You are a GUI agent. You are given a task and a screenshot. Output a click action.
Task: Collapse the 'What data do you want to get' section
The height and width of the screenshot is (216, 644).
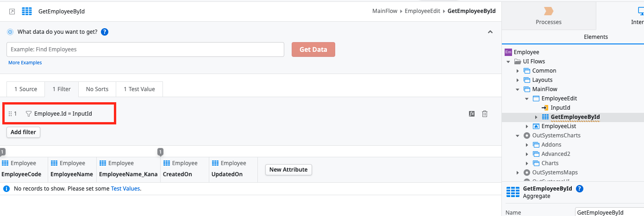pyautogui.click(x=490, y=32)
